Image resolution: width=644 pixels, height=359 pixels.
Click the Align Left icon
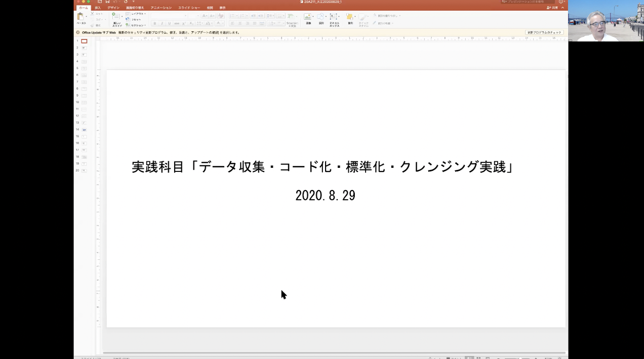[x=232, y=23]
